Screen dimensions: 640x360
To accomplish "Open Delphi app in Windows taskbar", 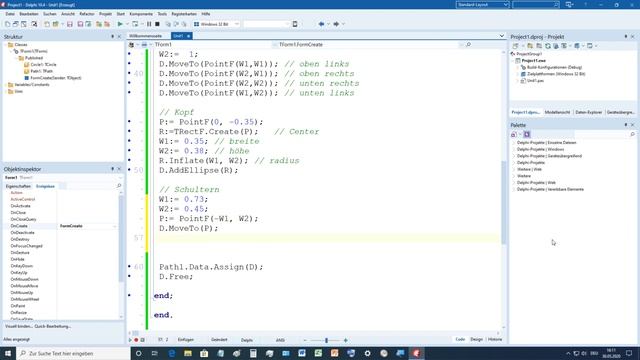I will [416, 353].
